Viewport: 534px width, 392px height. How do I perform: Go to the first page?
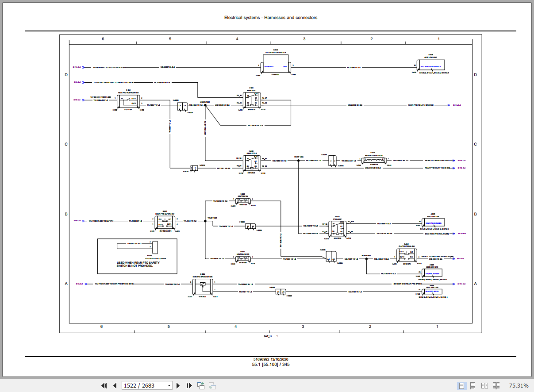104,385
